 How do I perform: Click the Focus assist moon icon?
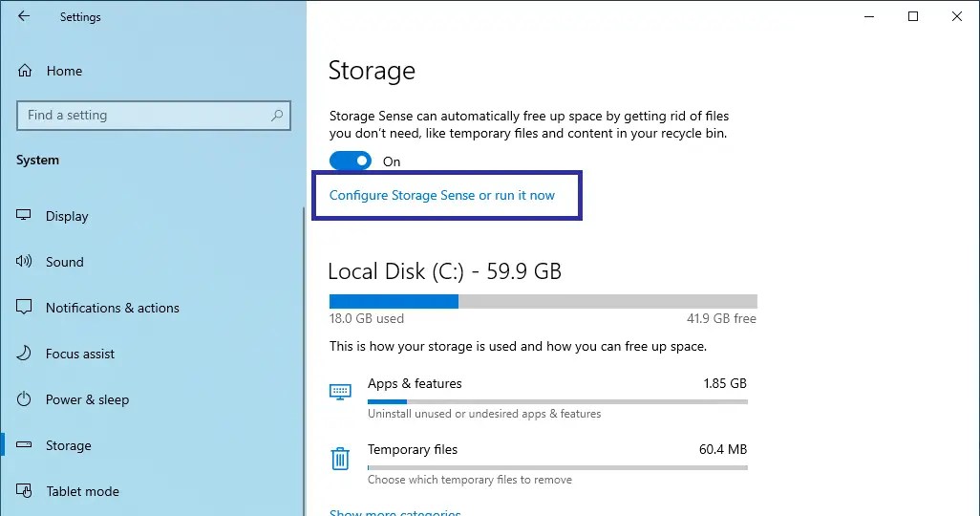(25, 354)
